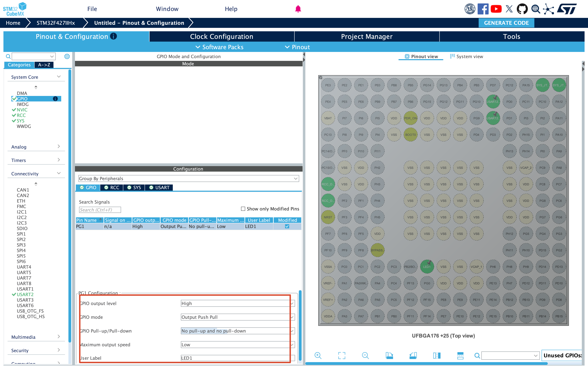
Task: Open the ST community network icon
Action: tap(548, 9)
